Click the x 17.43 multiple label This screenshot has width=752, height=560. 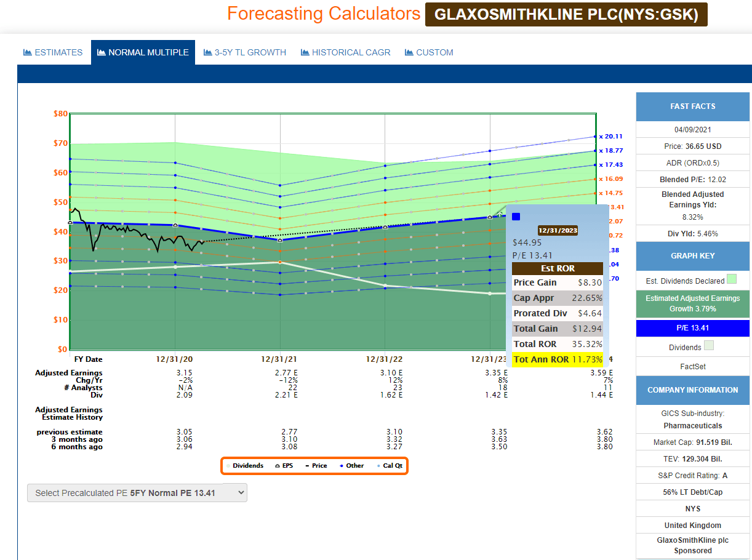click(x=611, y=165)
